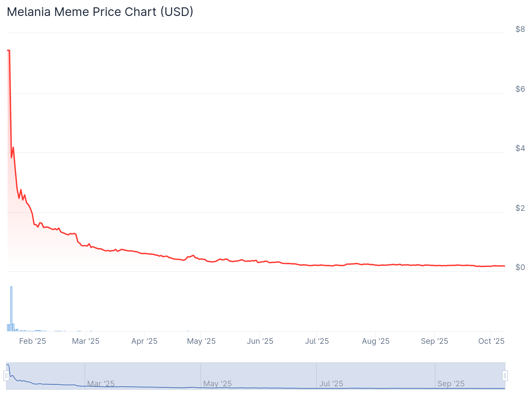
Task: Click the Oct '25 x-axis label
Action: [x=491, y=341]
